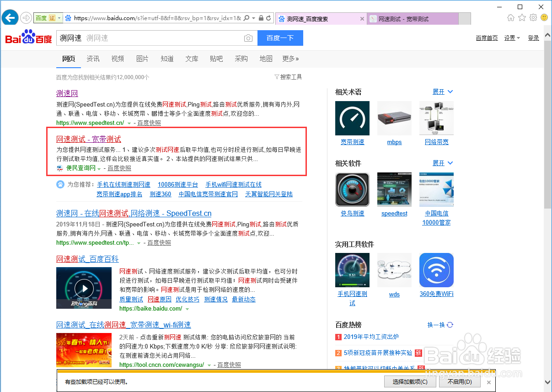Switch to the 文库 search tab
The width and height of the screenshot is (552, 392).
[192, 59]
